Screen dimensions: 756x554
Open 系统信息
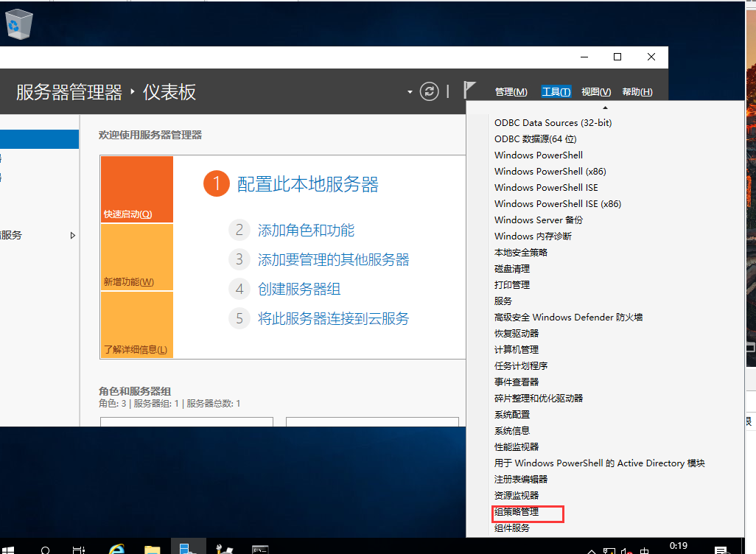(511, 430)
